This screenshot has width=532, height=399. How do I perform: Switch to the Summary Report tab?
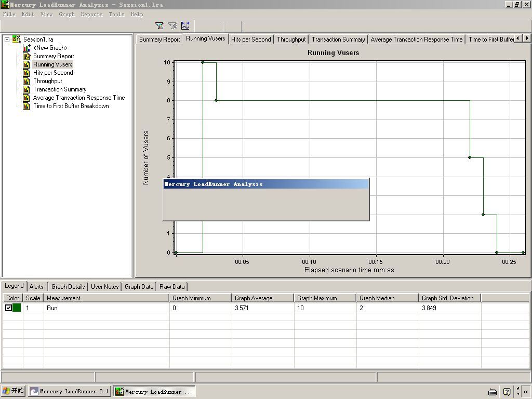click(x=159, y=39)
